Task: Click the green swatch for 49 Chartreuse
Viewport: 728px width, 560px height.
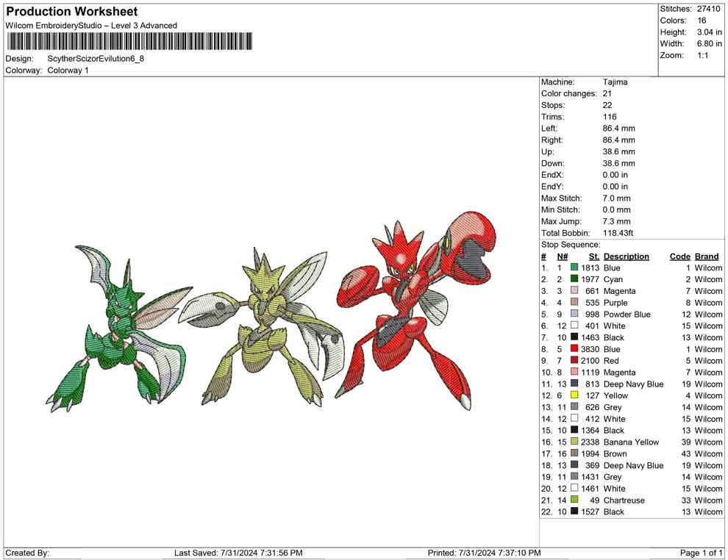Action: coord(574,500)
